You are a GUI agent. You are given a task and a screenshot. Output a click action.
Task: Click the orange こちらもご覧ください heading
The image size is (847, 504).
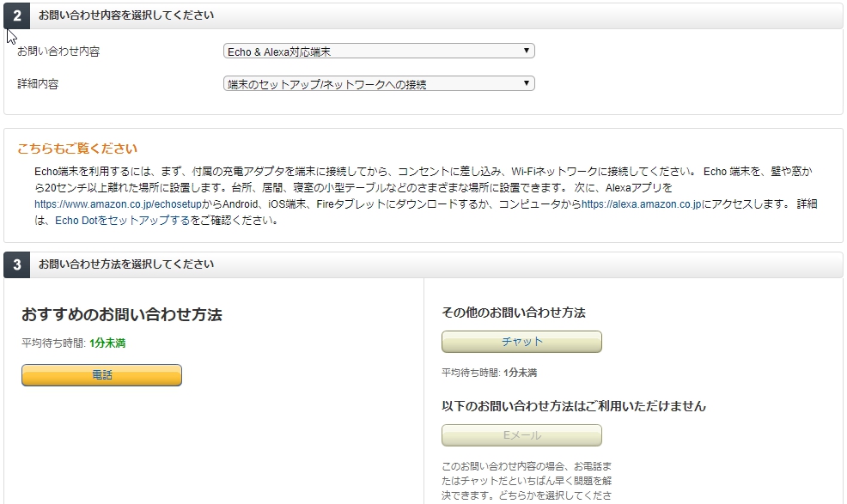point(77,149)
